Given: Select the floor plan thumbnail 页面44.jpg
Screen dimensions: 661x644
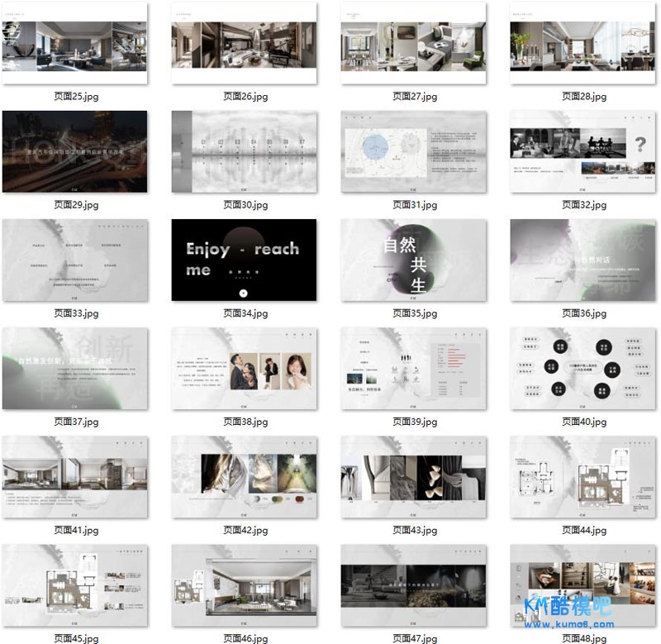Looking at the screenshot, I should pyautogui.click(x=583, y=477).
